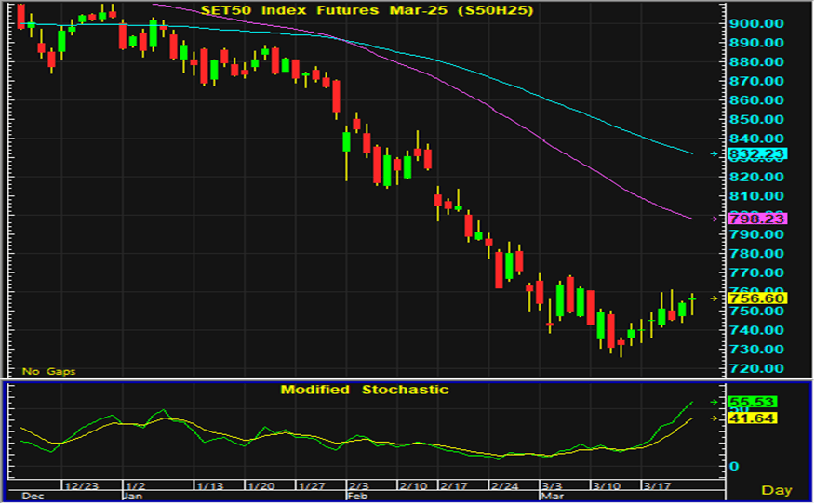Click the No Gaps label
815x504 pixels.
(49, 371)
